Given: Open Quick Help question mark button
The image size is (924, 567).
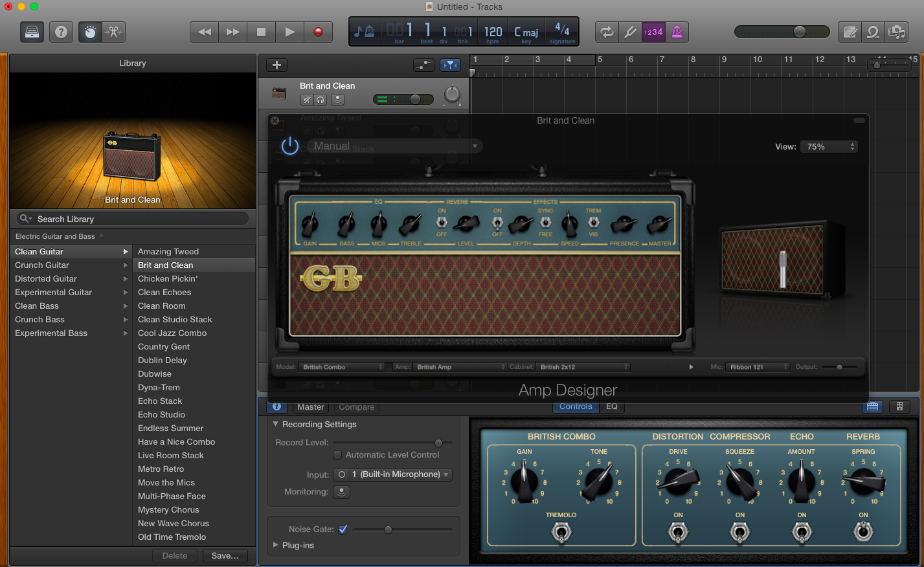Looking at the screenshot, I should click(x=61, y=32).
